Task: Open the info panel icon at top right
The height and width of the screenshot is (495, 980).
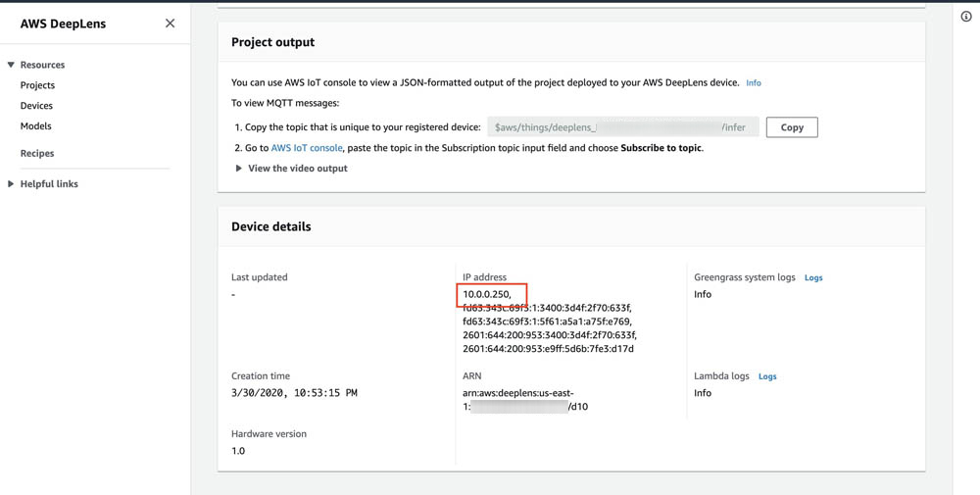Action: (965, 17)
